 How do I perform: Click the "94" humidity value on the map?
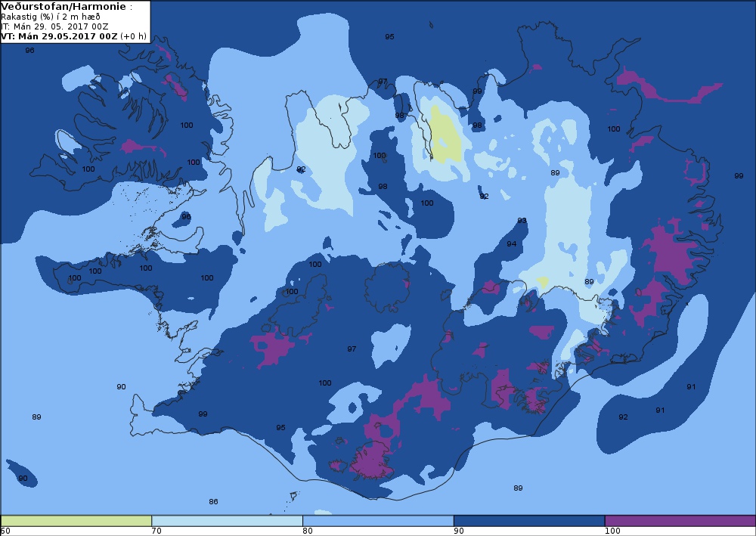point(512,244)
